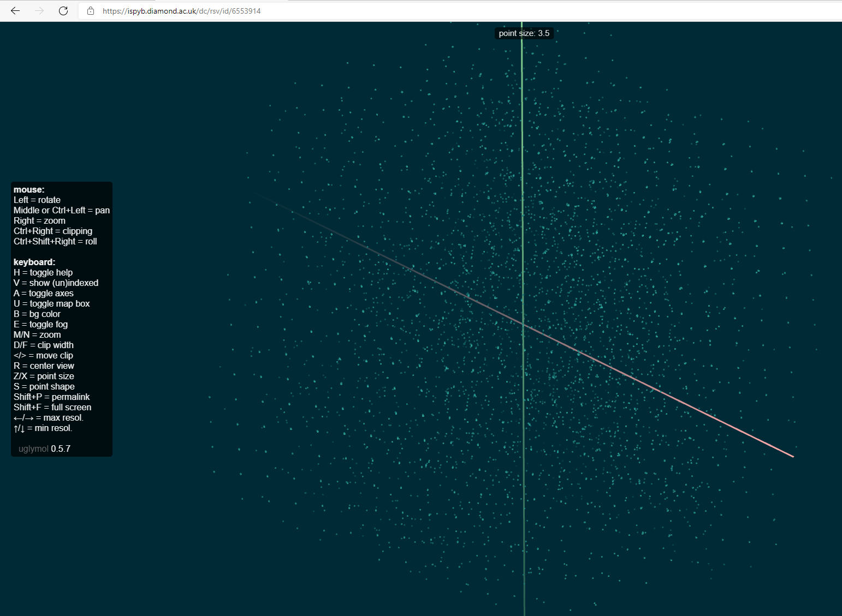Image resolution: width=842 pixels, height=616 pixels.
Task: Click the browser forward arrow
Action: [x=39, y=11]
